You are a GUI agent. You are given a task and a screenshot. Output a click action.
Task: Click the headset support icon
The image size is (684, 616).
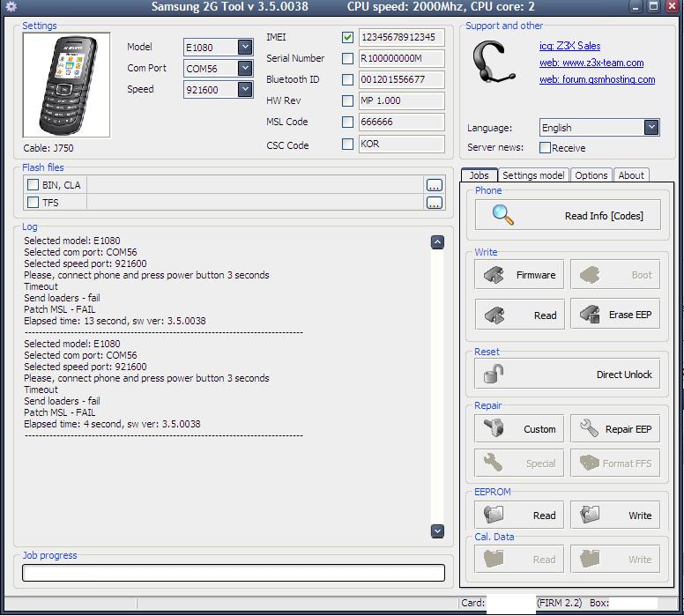(494, 63)
